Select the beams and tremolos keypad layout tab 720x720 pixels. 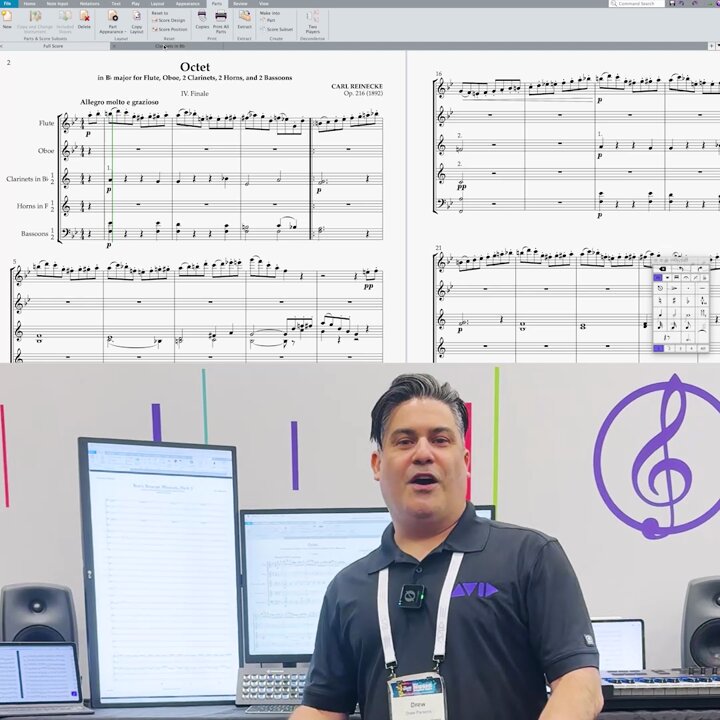tap(676, 277)
